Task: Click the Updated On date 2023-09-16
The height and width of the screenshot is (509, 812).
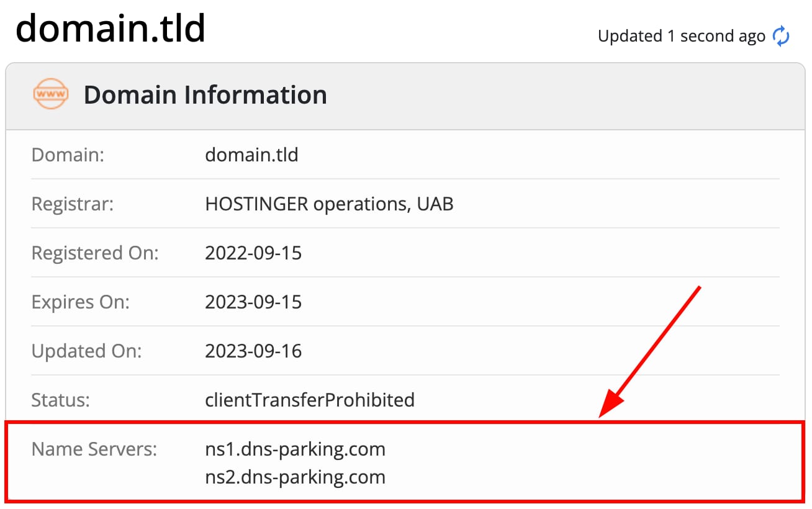Action: (x=254, y=351)
